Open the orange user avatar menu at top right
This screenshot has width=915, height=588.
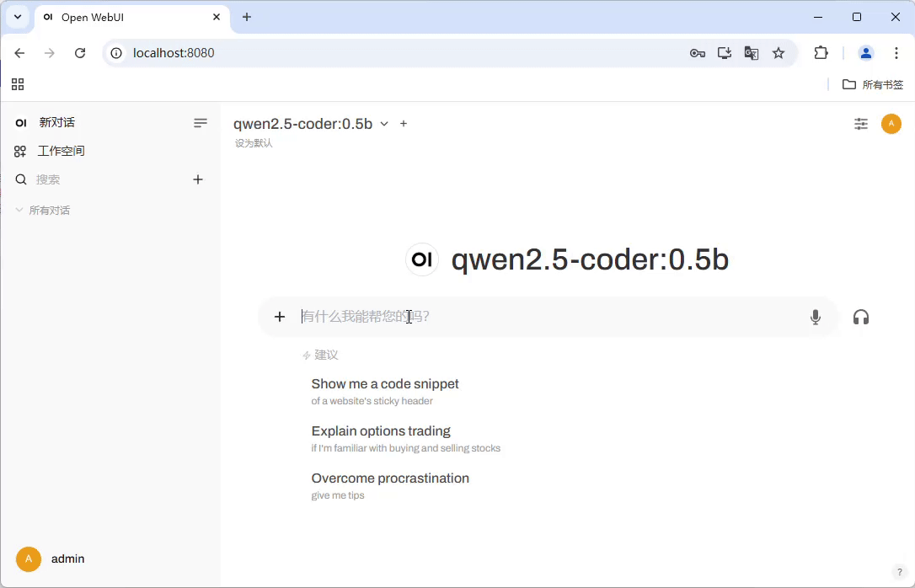point(891,124)
